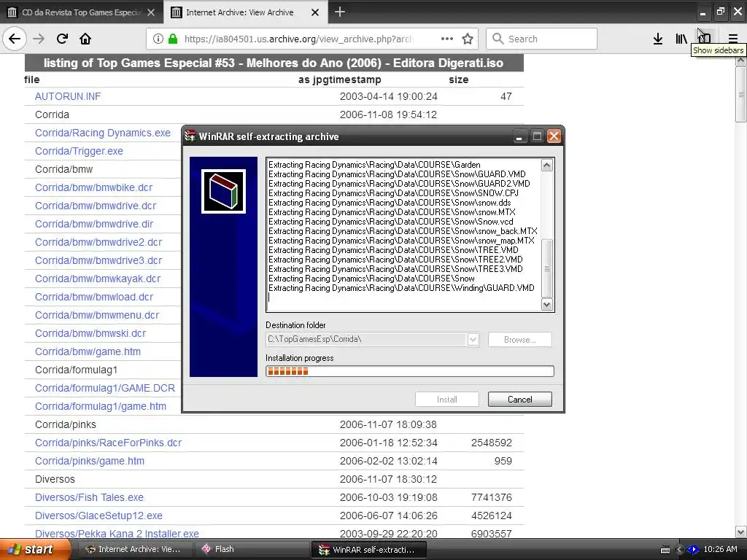
Task: Switch to Internet Archive taskbar button
Action: (133, 549)
